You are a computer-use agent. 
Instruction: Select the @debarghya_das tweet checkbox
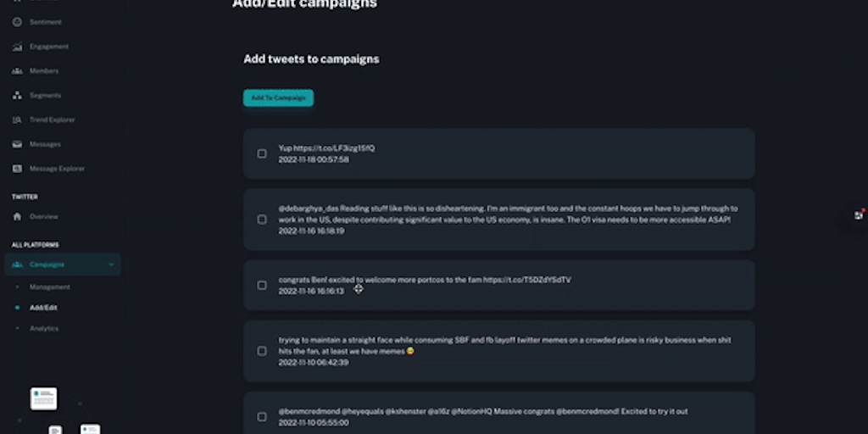(x=262, y=220)
